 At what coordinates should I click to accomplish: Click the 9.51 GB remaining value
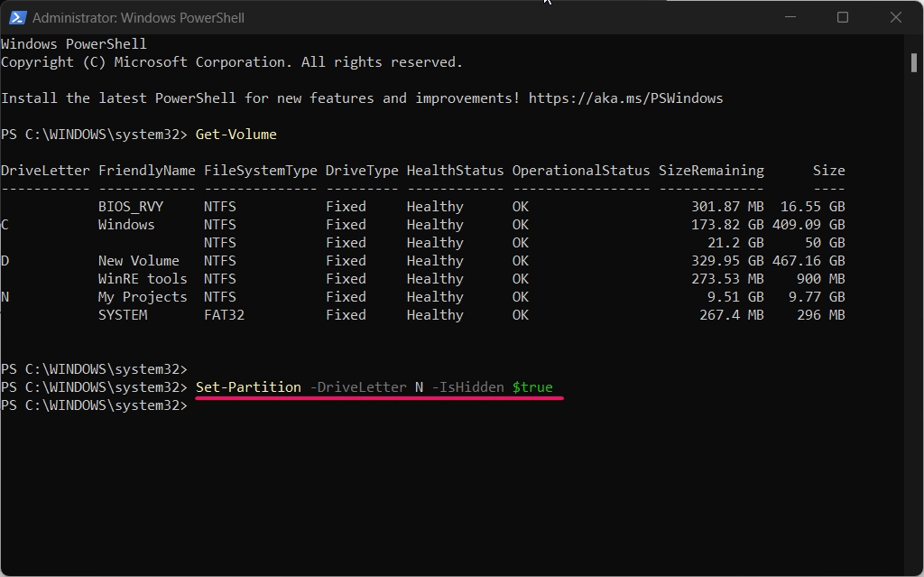pos(735,297)
